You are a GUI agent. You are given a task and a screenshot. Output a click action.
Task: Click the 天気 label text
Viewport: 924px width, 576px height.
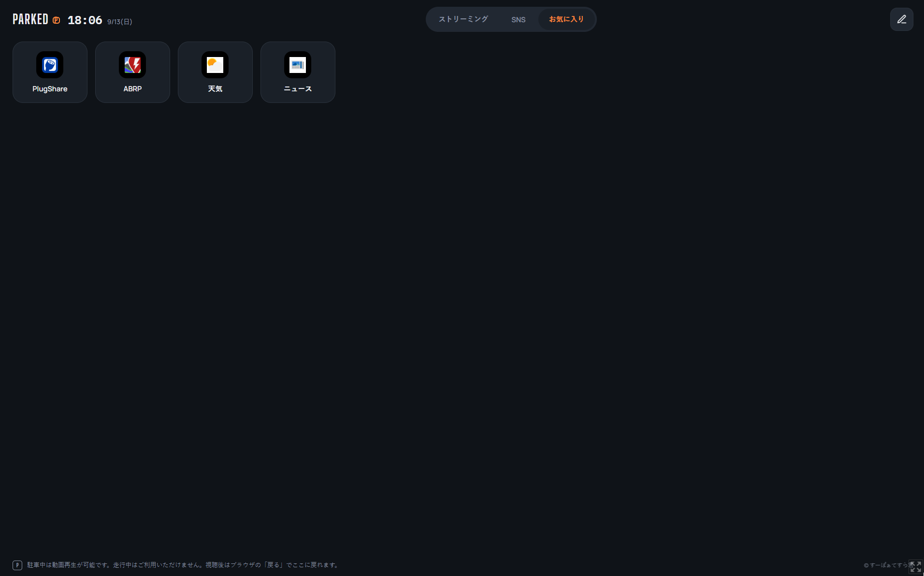[x=215, y=89]
